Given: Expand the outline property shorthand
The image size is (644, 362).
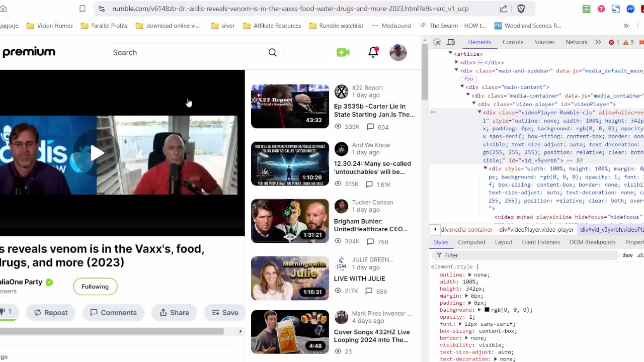Looking at the screenshot, I should (470, 275).
